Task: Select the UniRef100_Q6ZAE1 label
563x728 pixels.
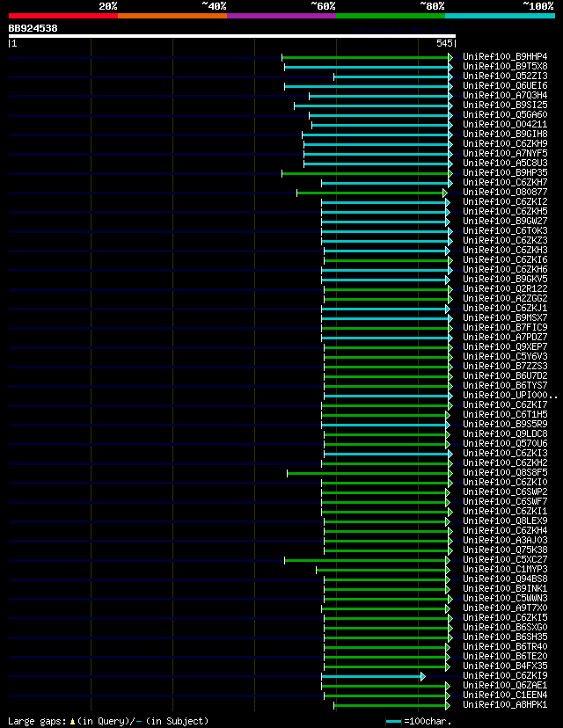Action: [505, 685]
